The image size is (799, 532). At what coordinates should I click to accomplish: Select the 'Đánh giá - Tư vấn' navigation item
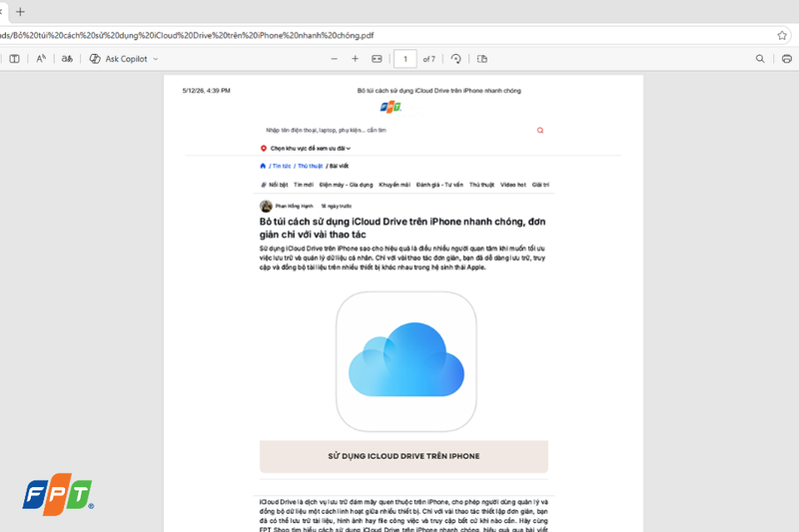coord(439,185)
